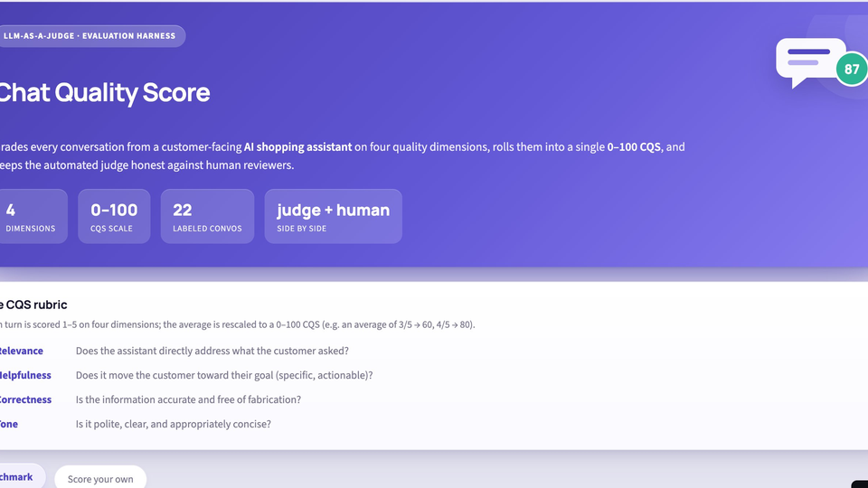Click 'honest against human reviewers' sentence
This screenshot has width=868, height=488.
pos(146,164)
